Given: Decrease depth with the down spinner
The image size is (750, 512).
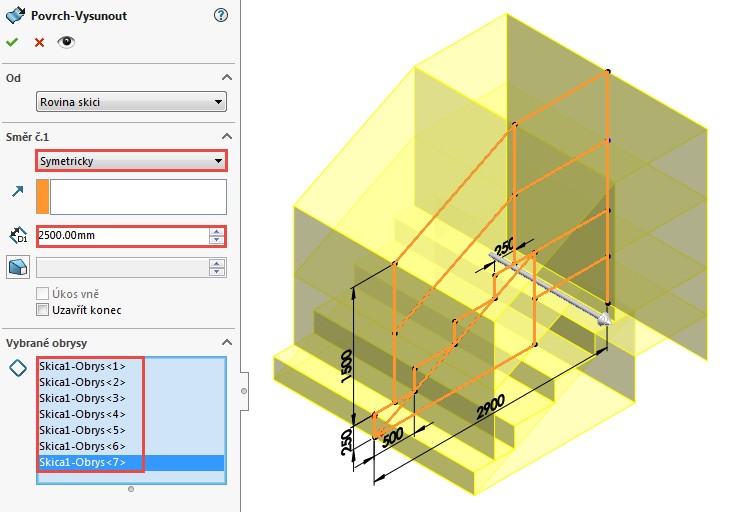Looking at the screenshot, I should tap(217, 240).
